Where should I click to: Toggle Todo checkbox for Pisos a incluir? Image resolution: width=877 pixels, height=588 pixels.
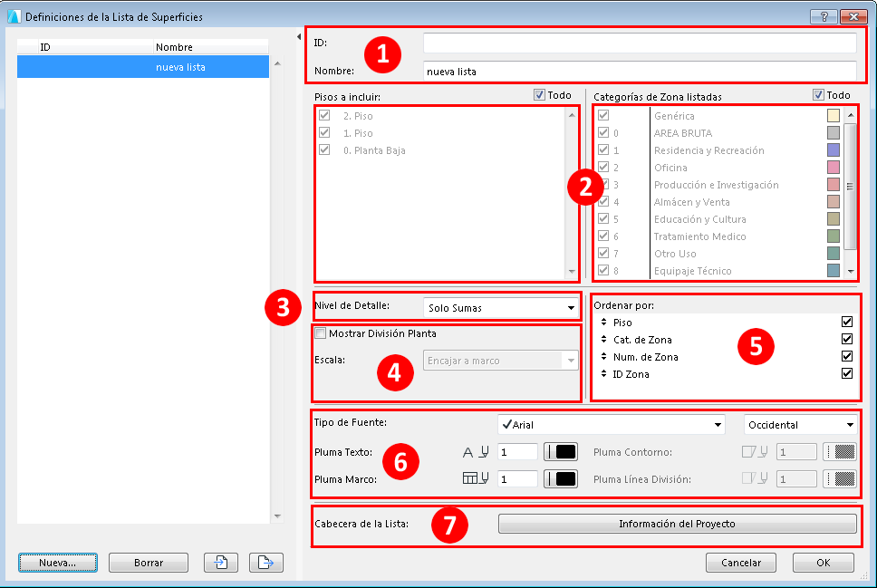[x=539, y=95]
